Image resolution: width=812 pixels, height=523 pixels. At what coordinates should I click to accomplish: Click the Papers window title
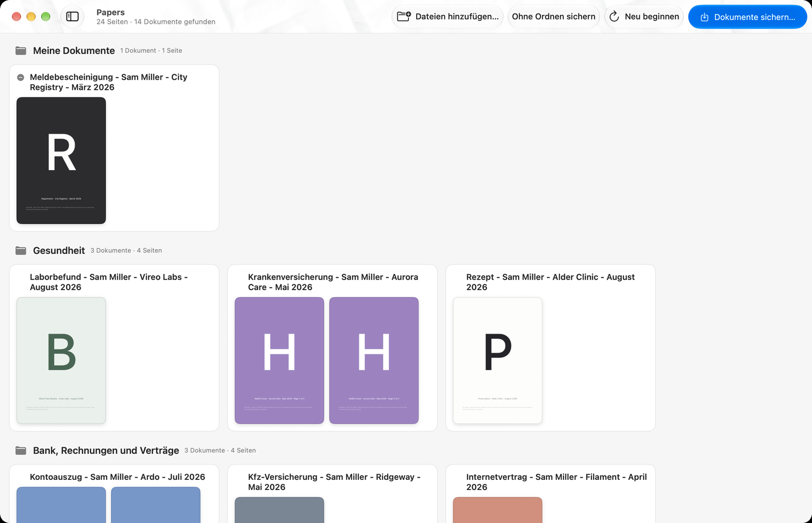click(111, 12)
